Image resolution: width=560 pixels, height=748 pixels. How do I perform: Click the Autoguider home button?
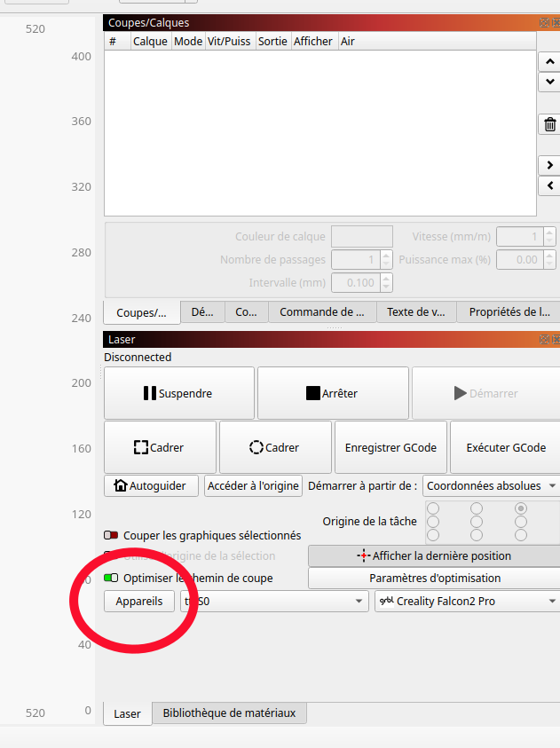pyautogui.click(x=152, y=486)
